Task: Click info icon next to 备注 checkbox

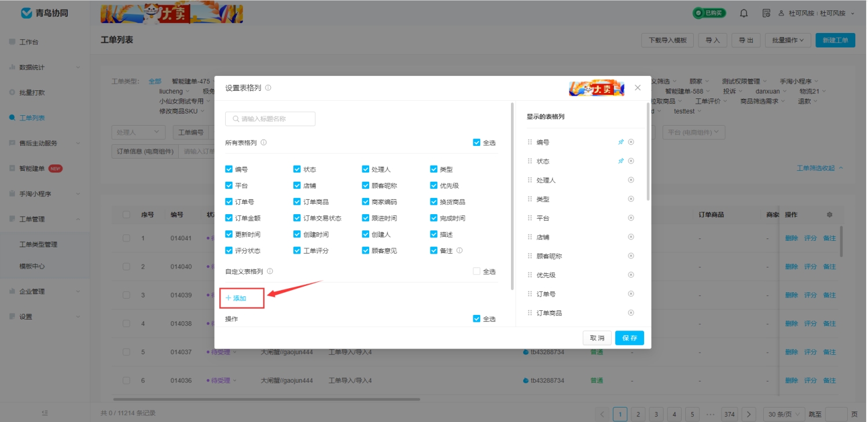Action: [x=459, y=251]
